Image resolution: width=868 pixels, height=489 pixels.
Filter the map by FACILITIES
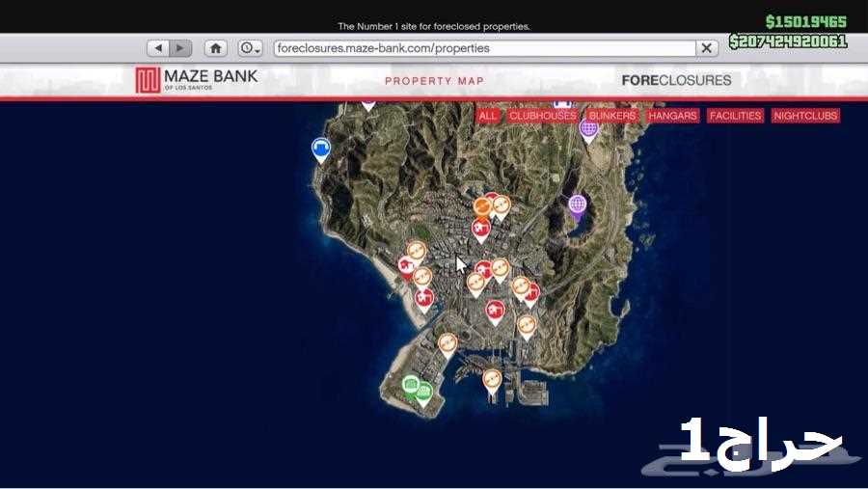click(735, 116)
